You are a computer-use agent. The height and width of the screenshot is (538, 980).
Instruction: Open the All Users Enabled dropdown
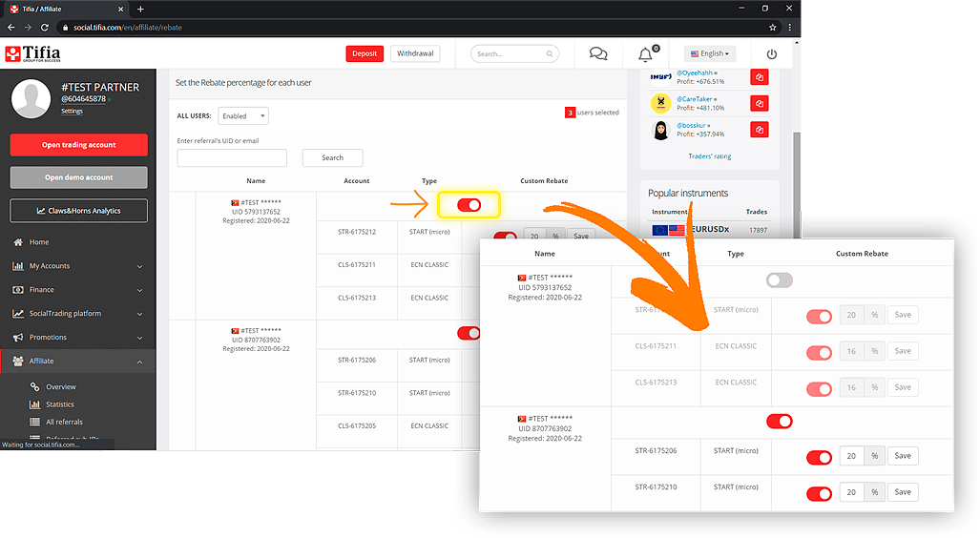243,115
